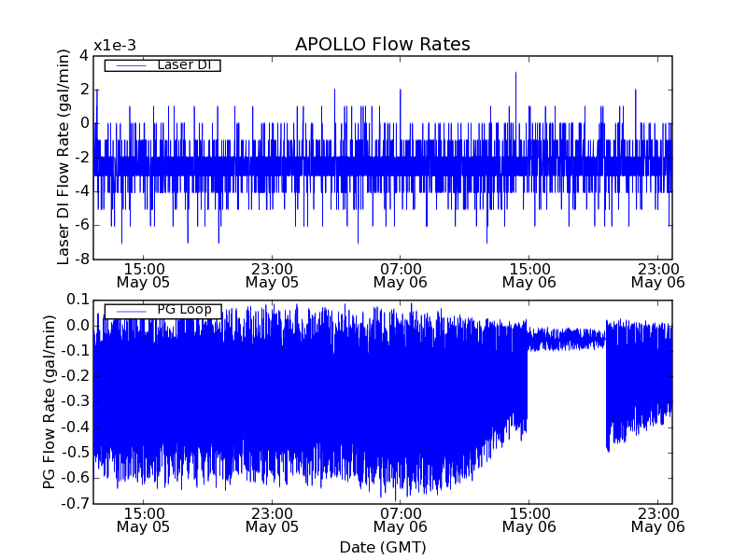Click the tallest Laser DI spike near 3
The width and height of the screenshot is (747, 560).
click(x=515, y=74)
